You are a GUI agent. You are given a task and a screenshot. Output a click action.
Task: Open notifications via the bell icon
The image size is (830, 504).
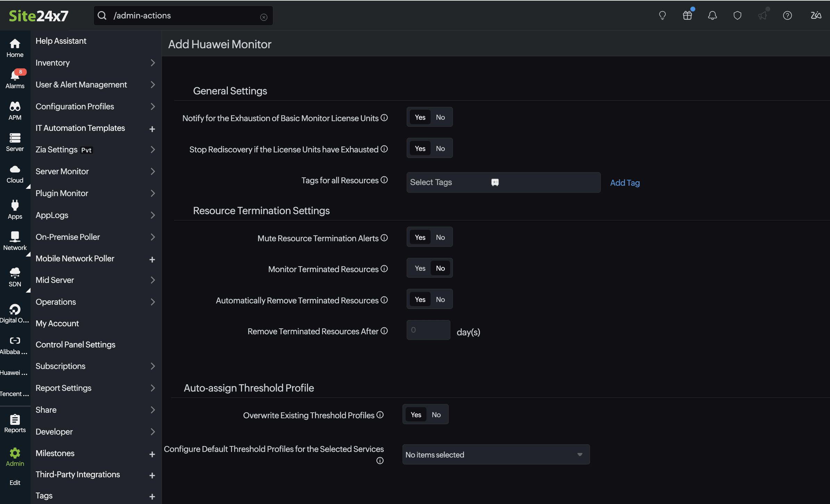[712, 15]
